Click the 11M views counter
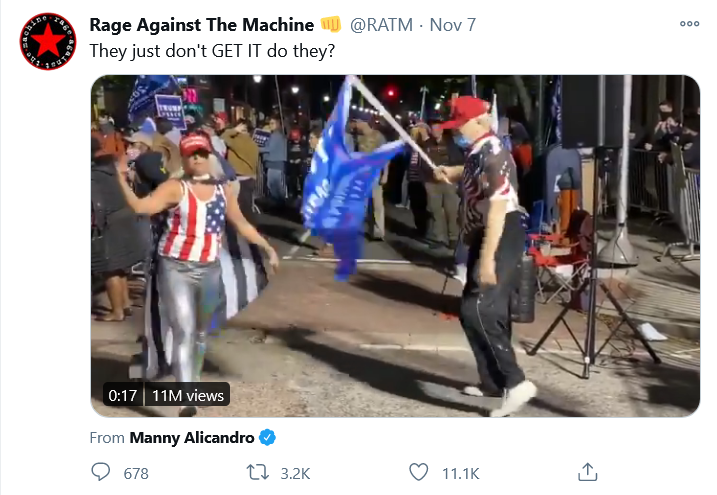The height and width of the screenshot is (495, 717). pyautogui.click(x=188, y=395)
